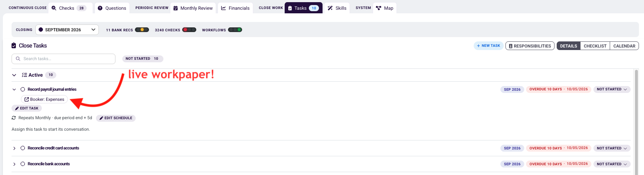This screenshot has height=175, width=644.
Task: Click the Active list icon
Action: click(x=25, y=75)
